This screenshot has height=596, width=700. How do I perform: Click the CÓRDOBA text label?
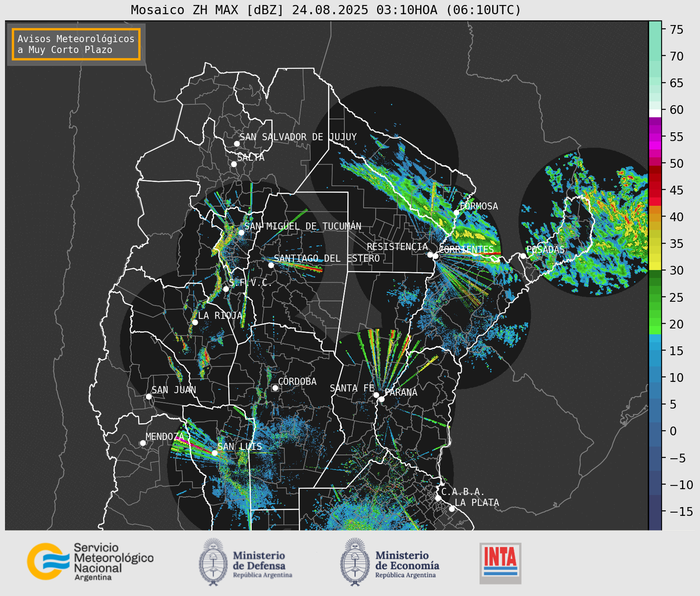[297, 381]
